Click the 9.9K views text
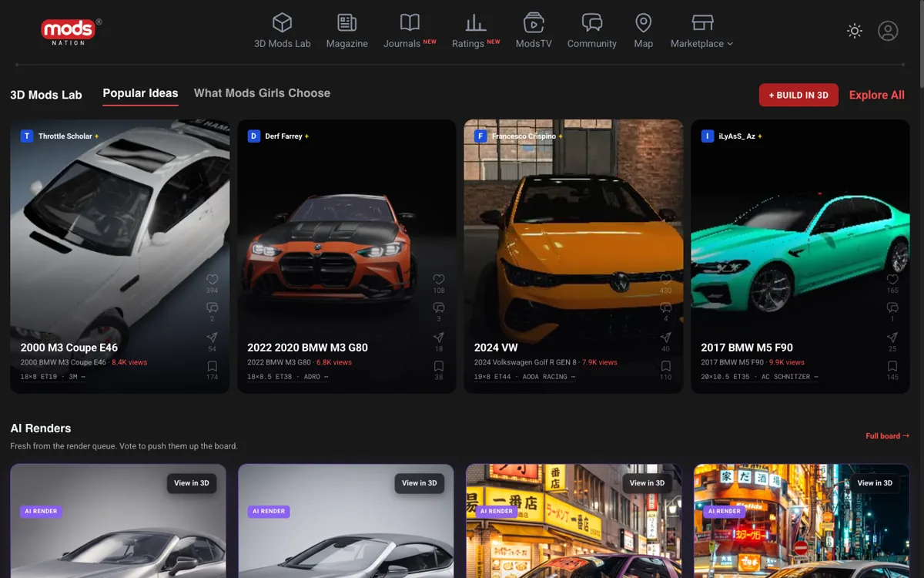The width and height of the screenshot is (924, 578). pyautogui.click(x=786, y=362)
